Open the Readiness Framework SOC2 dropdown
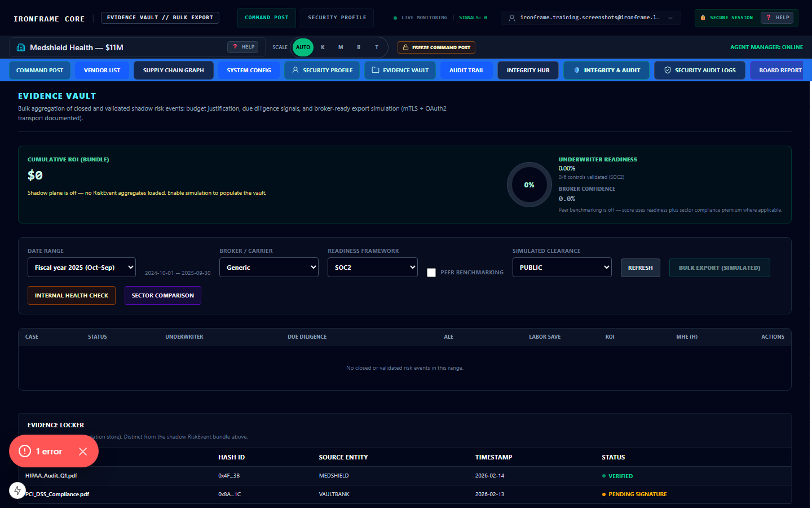Screen dimensions: 812x508 tap(373, 268)
